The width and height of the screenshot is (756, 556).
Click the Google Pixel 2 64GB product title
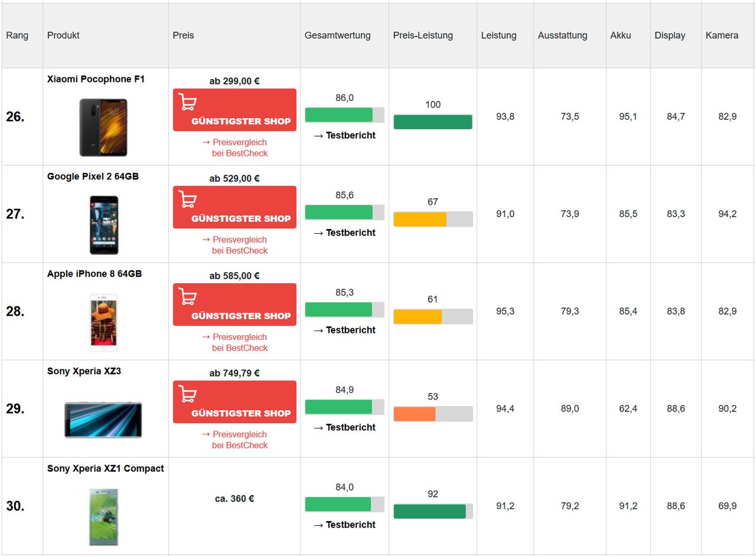93,176
